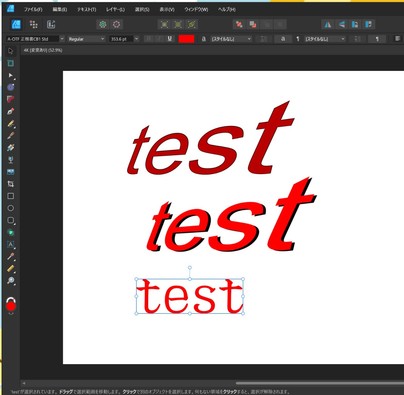
Task: Open the character style dropdown
Action: (x=231, y=39)
